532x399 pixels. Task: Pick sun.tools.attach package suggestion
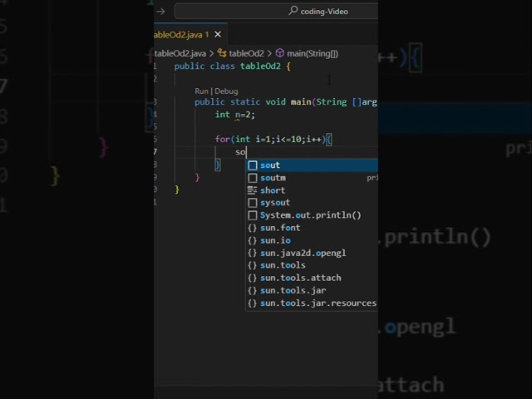(312, 278)
